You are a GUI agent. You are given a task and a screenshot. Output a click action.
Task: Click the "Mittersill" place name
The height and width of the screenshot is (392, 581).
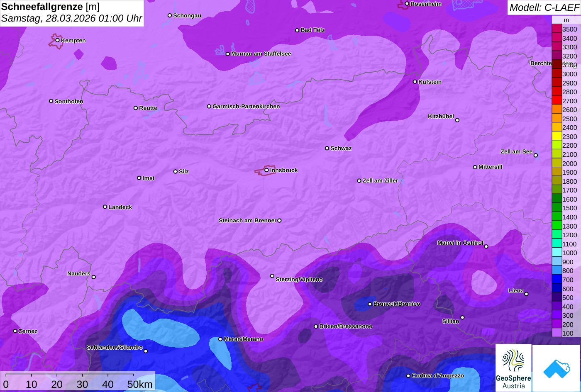point(491,167)
